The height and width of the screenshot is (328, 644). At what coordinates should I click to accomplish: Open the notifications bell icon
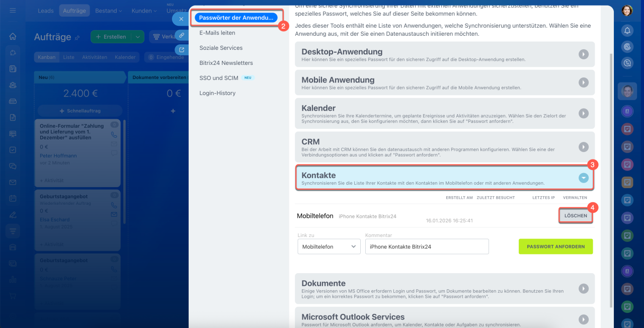(x=627, y=31)
